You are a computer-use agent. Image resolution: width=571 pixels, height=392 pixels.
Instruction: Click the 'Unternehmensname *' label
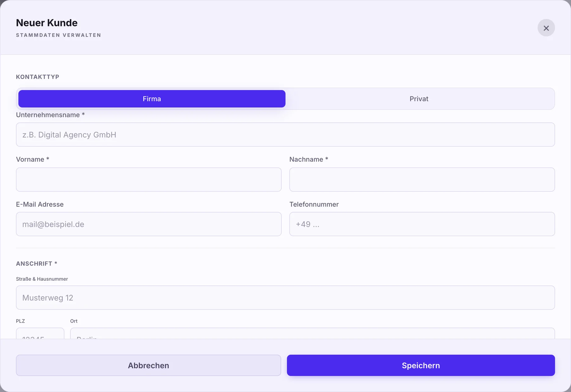tap(50, 115)
